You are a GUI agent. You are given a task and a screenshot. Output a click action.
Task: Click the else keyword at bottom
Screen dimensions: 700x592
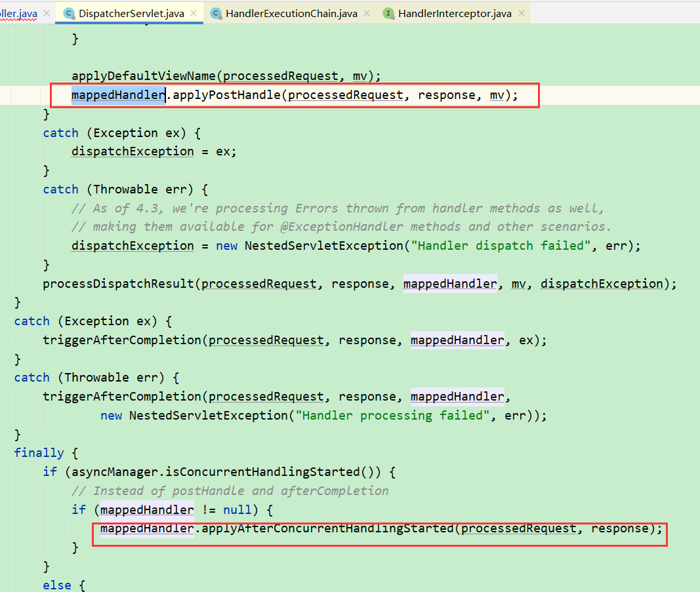pyautogui.click(x=56, y=585)
